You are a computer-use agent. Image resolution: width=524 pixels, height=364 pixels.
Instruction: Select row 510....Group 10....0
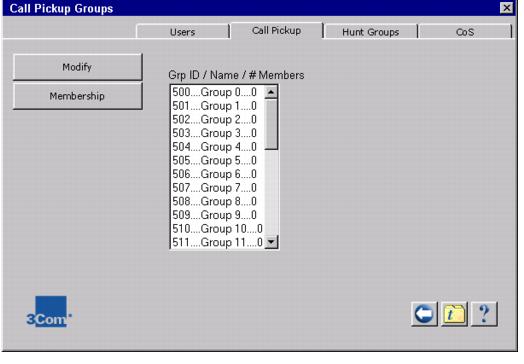tap(217, 229)
